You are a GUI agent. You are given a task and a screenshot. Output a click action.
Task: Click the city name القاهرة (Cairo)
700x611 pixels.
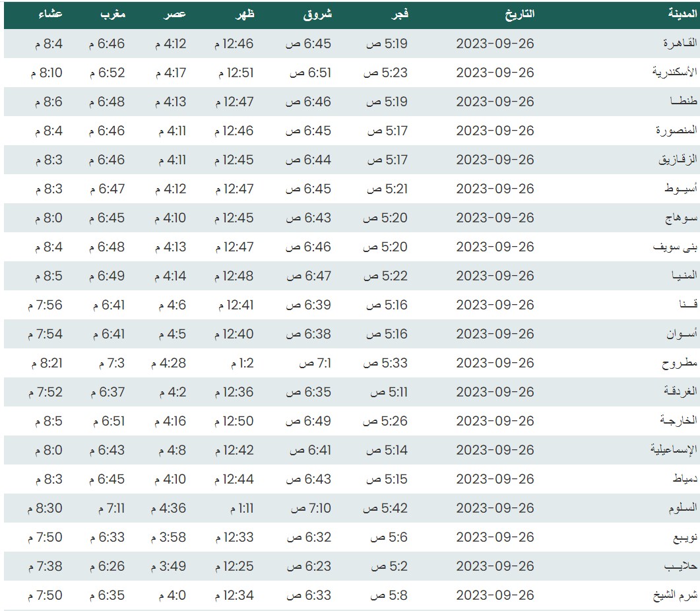pyautogui.click(x=678, y=44)
